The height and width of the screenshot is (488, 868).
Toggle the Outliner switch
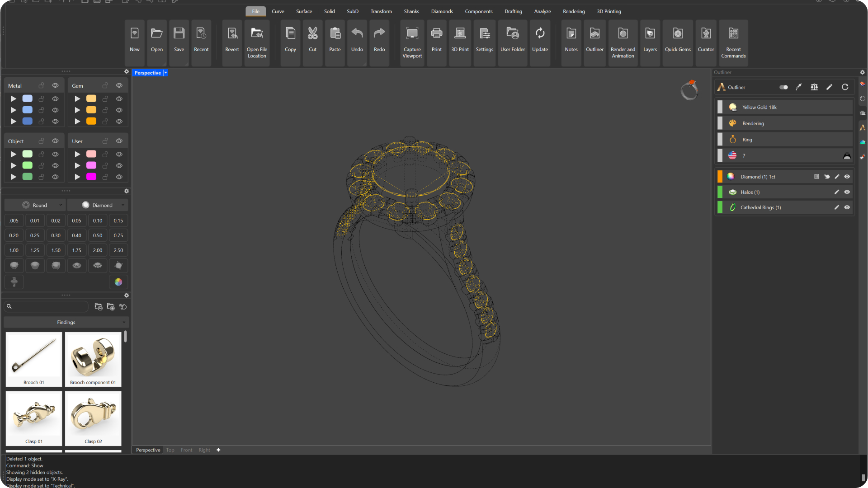pos(783,87)
